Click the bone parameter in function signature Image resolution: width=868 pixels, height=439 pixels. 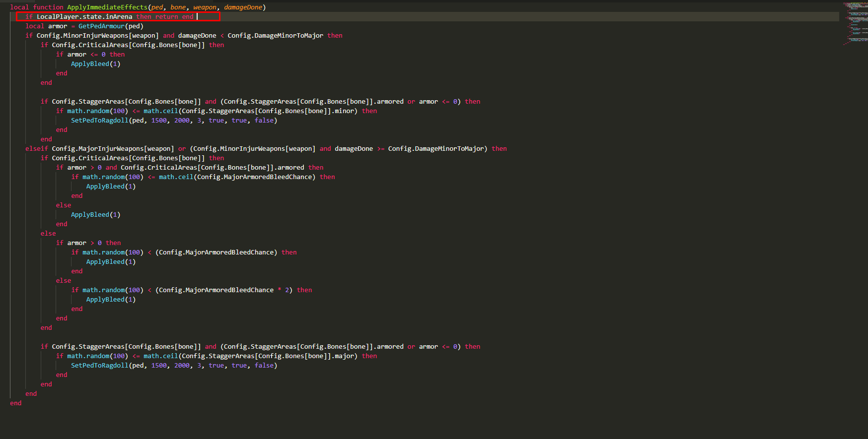point(178,7)
